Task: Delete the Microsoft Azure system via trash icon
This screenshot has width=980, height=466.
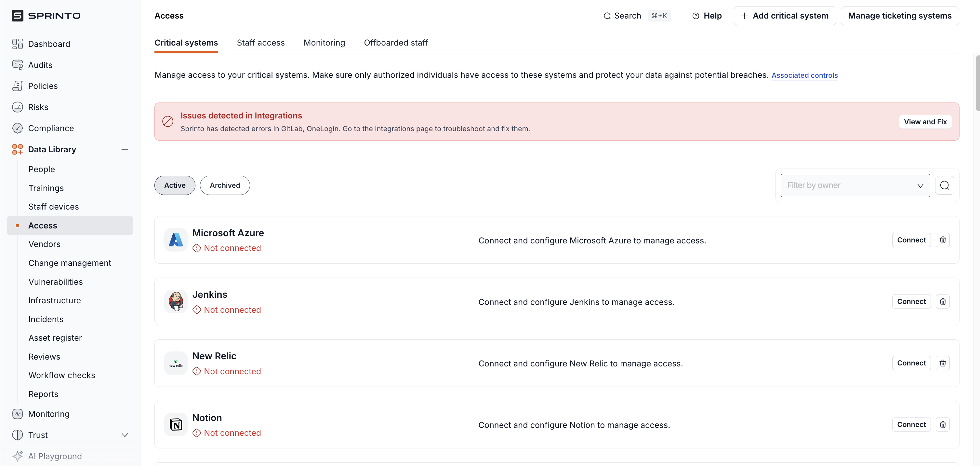Action: pos(942,240)
